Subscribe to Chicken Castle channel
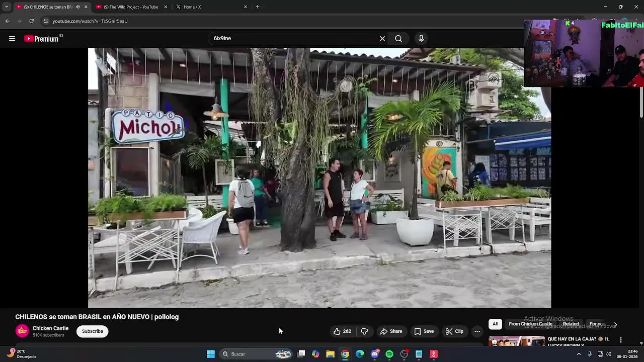Viewport: 644px width, 362px height. (x=93, y=331)
